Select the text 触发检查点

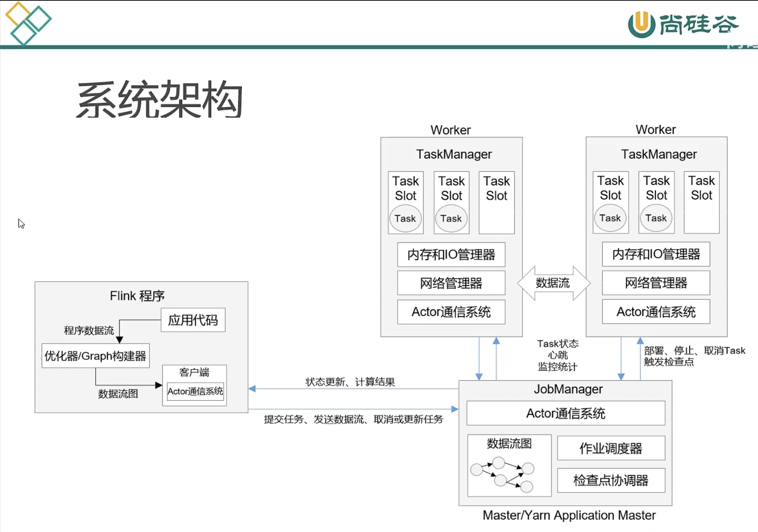669,361
